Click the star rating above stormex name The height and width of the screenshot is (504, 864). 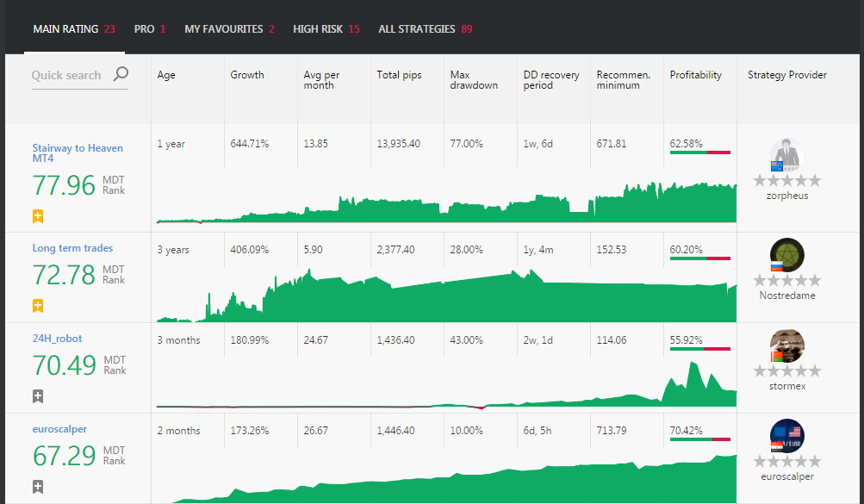[x=786, y=370]
